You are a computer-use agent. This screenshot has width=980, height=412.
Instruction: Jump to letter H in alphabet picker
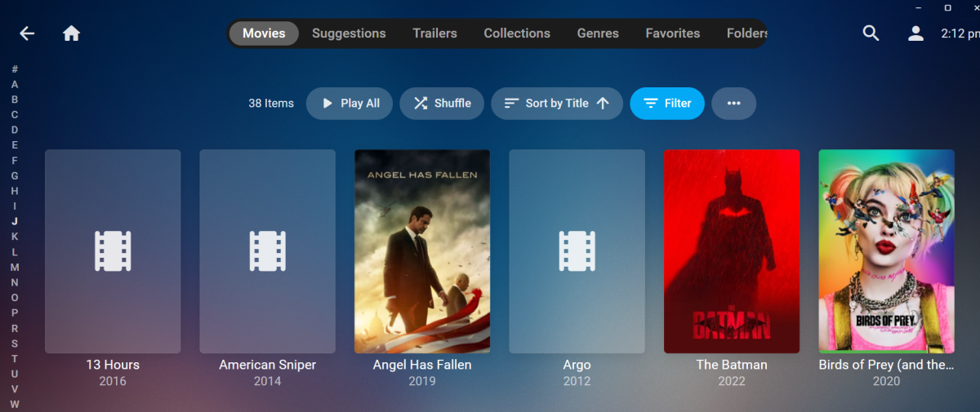click(x=15, y=191)
